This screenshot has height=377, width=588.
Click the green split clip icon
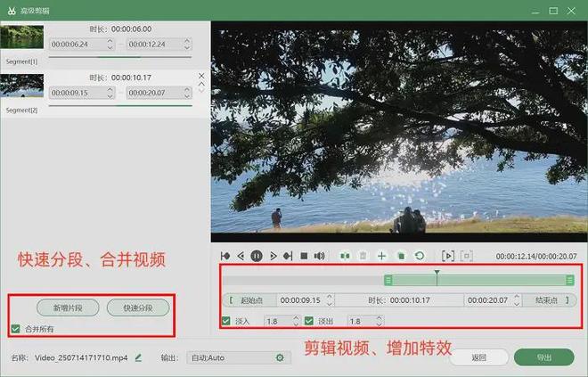point(345,256)
